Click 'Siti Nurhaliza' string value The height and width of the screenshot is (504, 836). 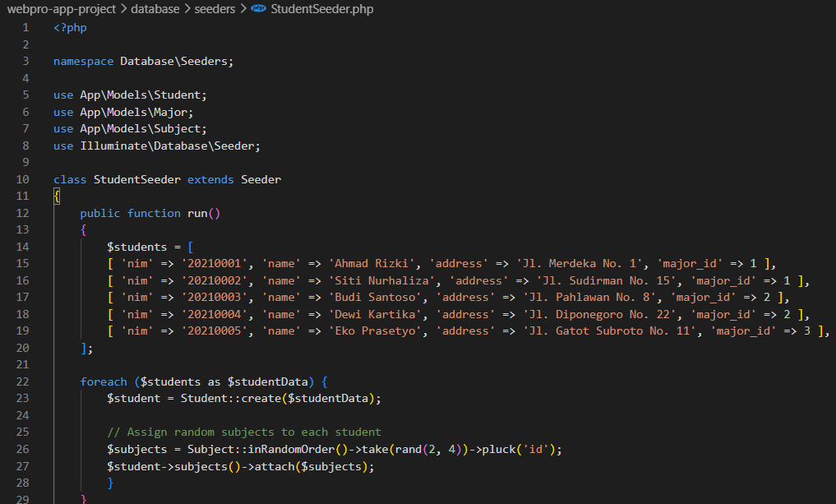coord(381,280)
